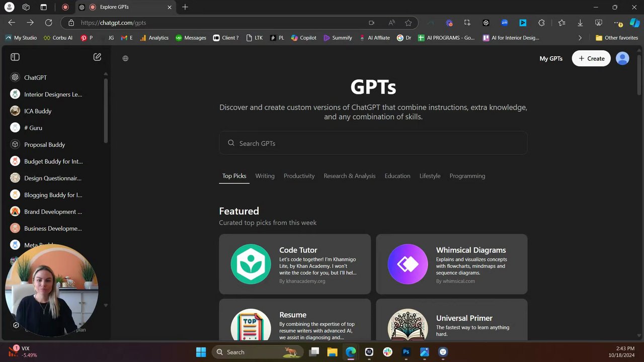
Task: Add page to favorites star icon
Action: 408,23
